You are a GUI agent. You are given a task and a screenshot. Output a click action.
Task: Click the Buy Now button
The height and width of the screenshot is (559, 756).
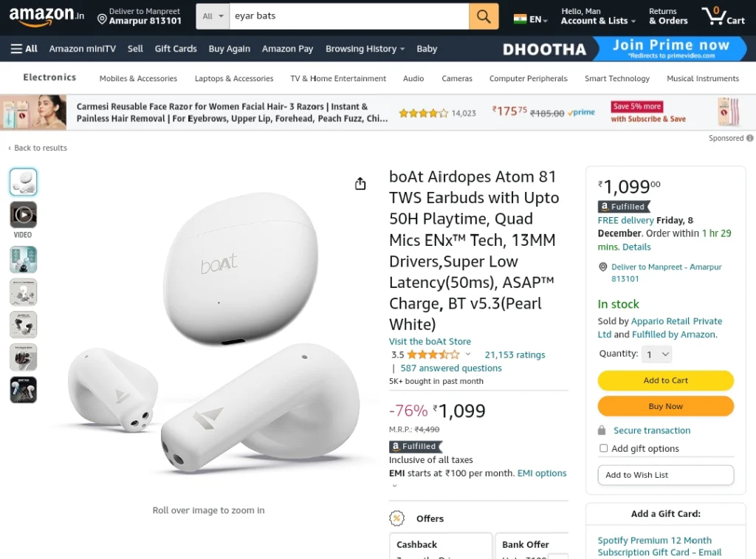(x=665, y=406)
